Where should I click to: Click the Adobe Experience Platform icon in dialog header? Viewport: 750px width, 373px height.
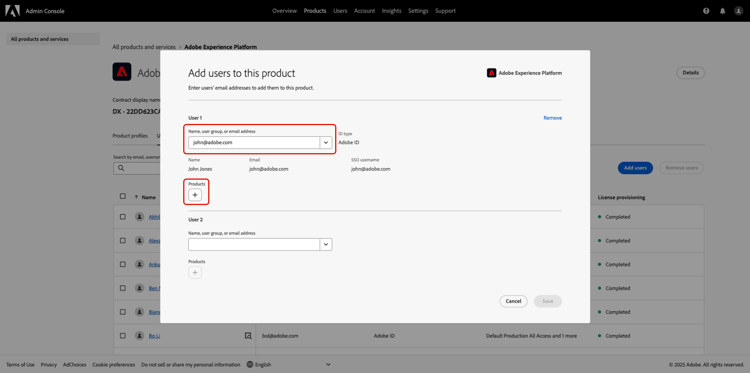pos(491,73)
